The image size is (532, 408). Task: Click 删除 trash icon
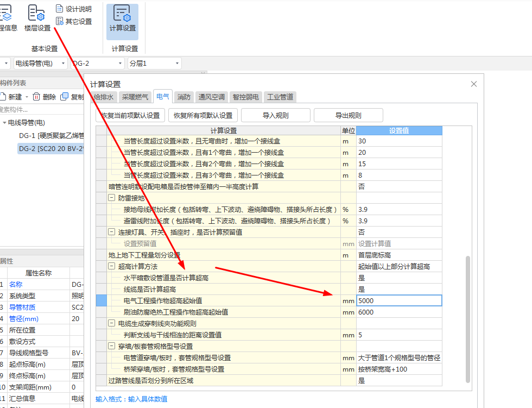coord(36,97)
